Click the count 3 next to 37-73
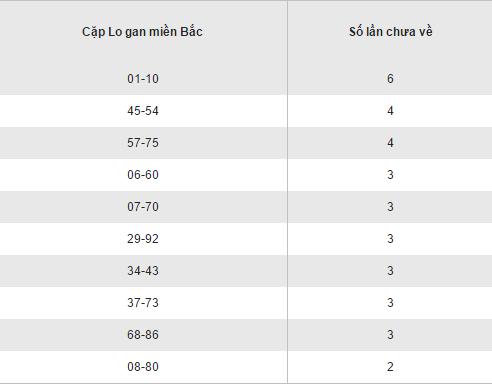 (390, 303)
